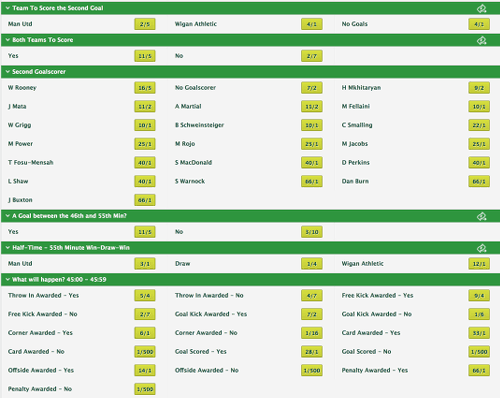Click J Buxton 66/1 odds button
Image resolution: width=500 pixels, height=398 pixels.
coord(145,200)
